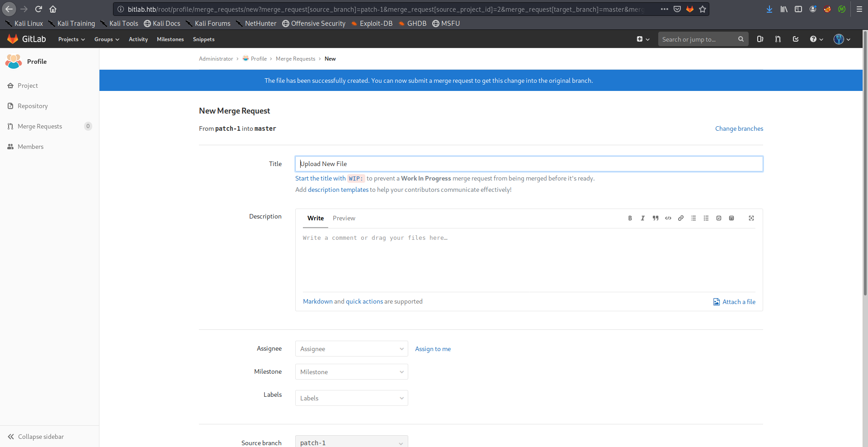Open merge requests icon in top navbar
868x447 pixels.
[x=778, y=39]
